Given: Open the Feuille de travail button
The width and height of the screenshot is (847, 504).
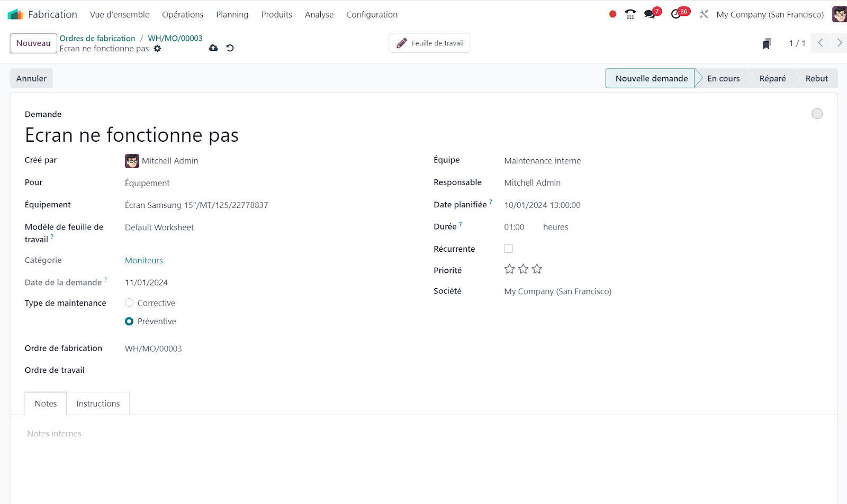Looking at the screenshot, I should [429, 43].
